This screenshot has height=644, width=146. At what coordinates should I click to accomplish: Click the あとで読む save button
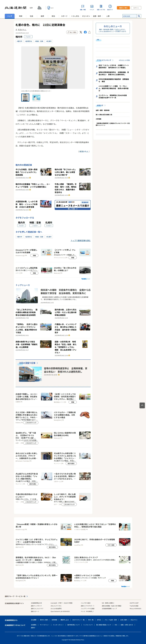click(x=72, y=32)
